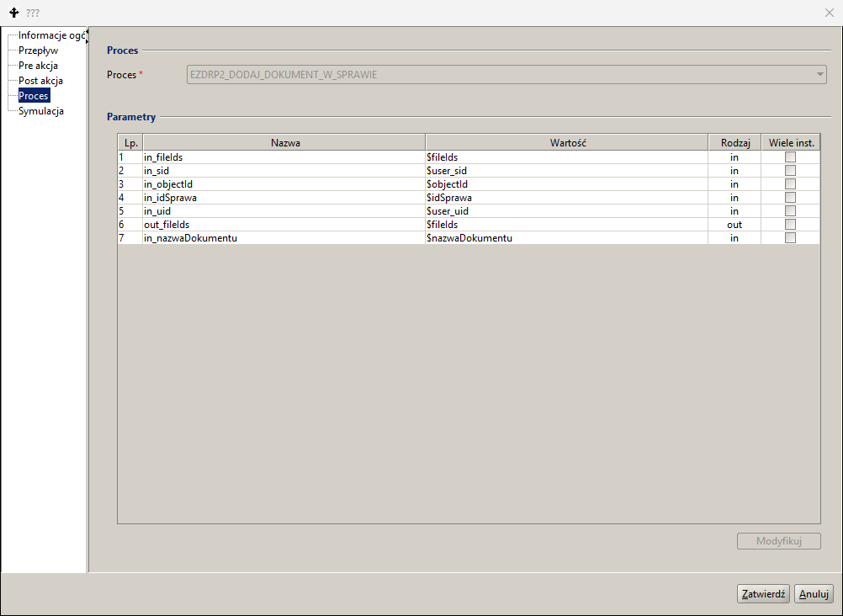Switch to Post akcja section
Image resolution: width=843 pixels, height=616 pixels.
coord(41,81)
